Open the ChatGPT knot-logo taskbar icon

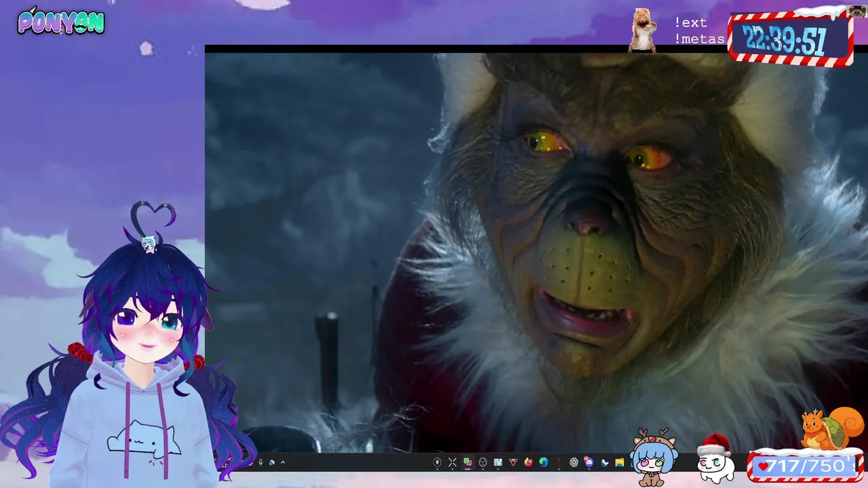tap(574, 462)
